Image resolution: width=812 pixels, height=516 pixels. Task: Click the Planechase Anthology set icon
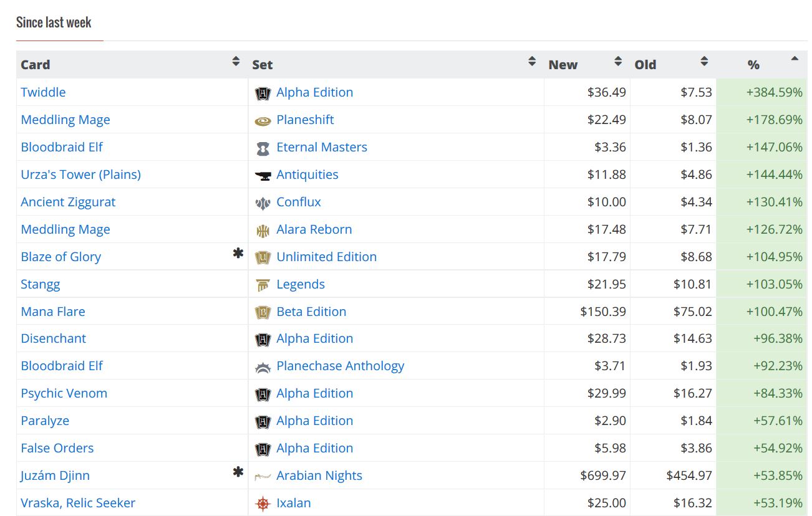click(x=263, y=366)
